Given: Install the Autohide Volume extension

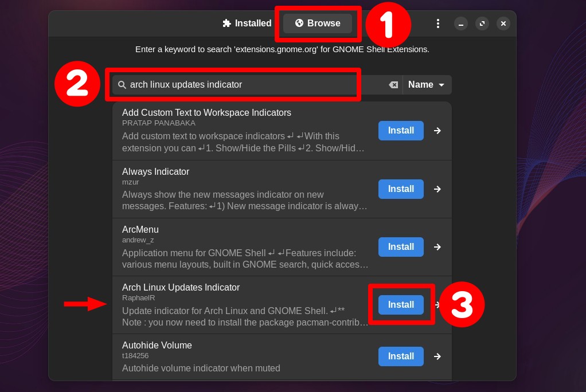Looking at the screenshot, I should [x=401, y=356].
